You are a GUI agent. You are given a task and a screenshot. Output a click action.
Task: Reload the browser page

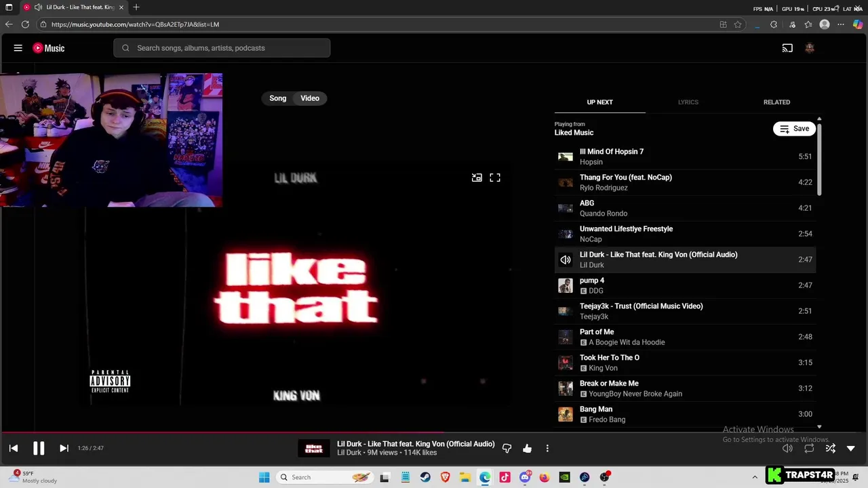[25, 24]
